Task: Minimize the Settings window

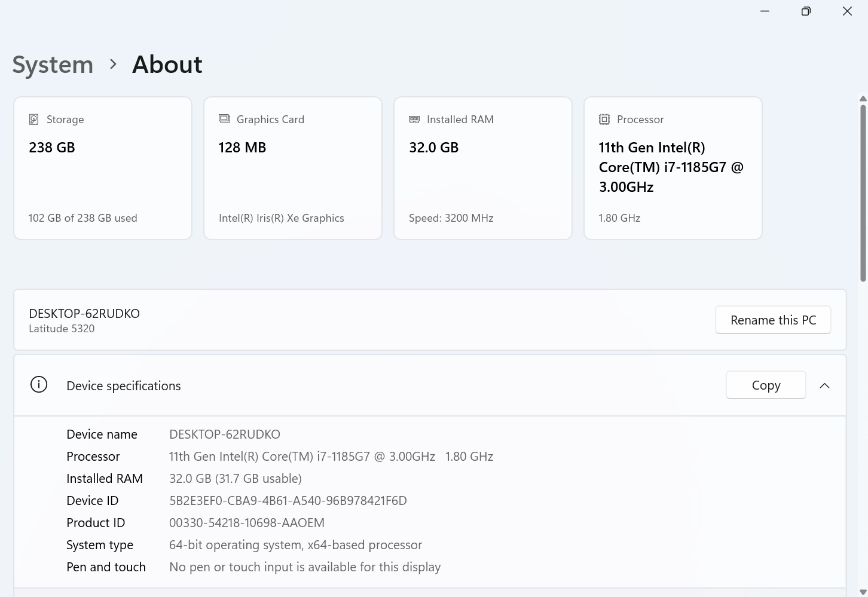Action: 765,11
